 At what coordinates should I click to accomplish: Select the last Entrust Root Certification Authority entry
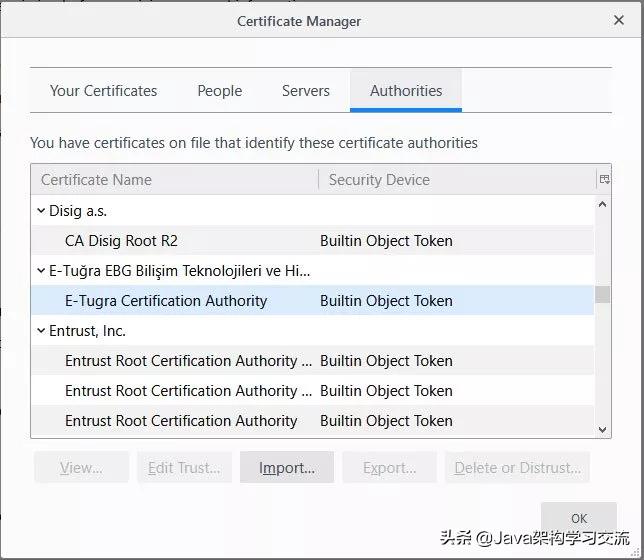pyautogui.click(x=181, y=421)
